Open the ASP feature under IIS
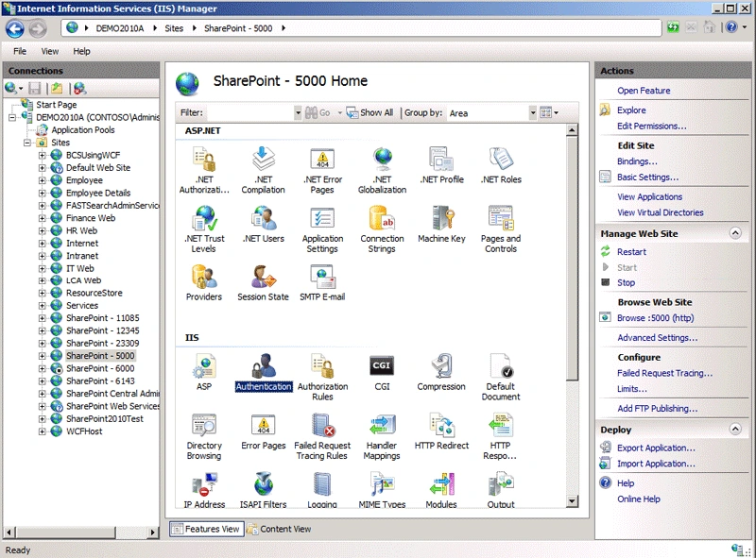Viewport: 756px width, 558px height. tap(204, 372)
